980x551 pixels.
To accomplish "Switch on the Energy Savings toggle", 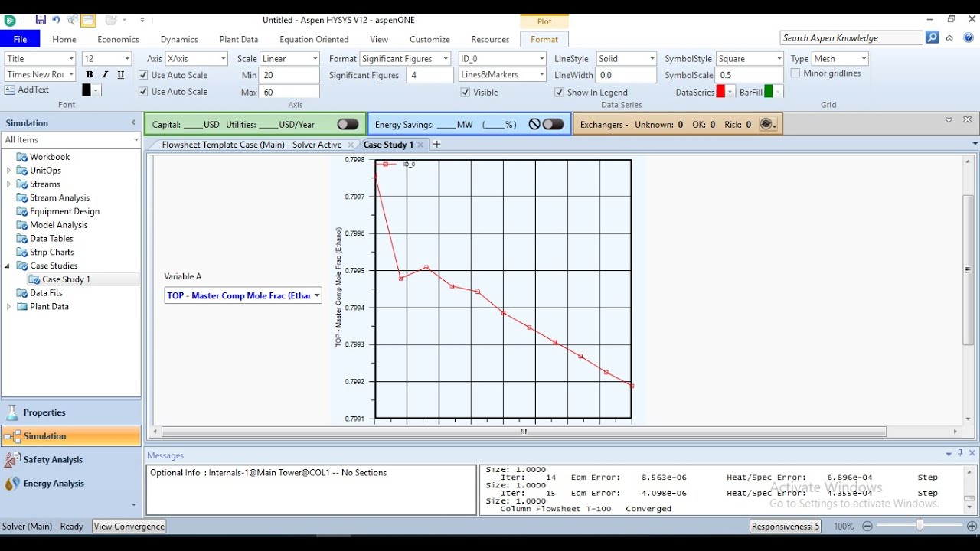I will (553, 124).
